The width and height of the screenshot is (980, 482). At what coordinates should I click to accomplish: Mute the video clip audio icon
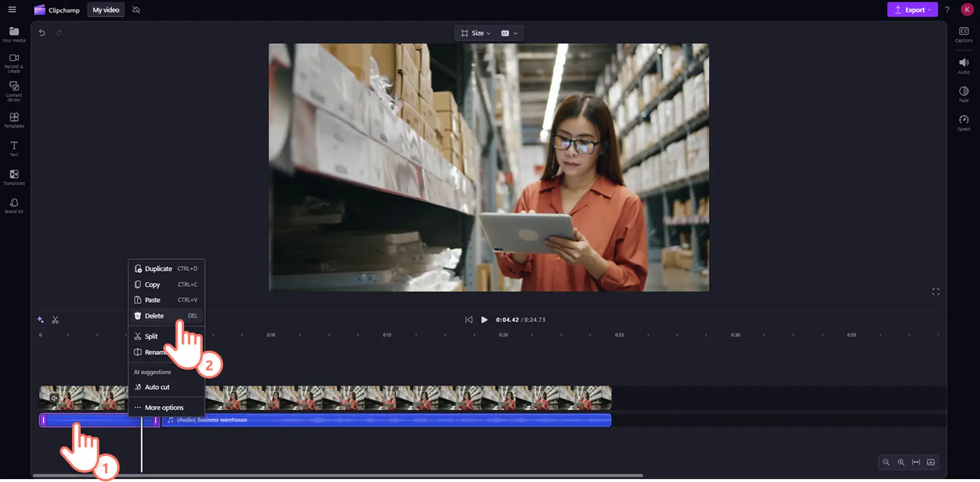[x=54, y=398]
